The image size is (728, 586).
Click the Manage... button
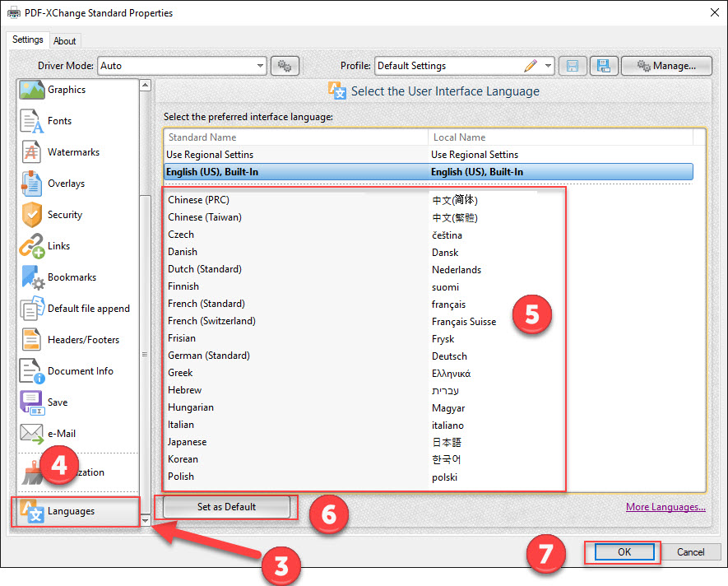(666, 66)
